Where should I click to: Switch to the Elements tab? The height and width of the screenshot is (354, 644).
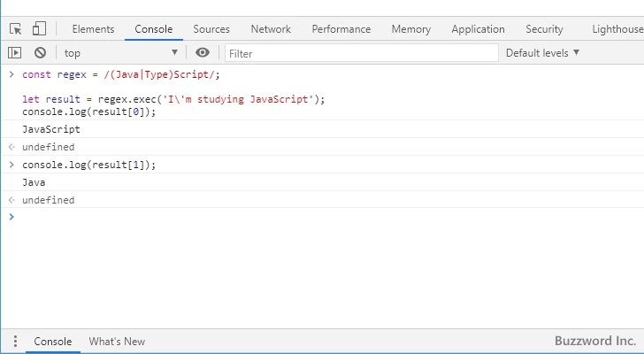pos(92,29)
